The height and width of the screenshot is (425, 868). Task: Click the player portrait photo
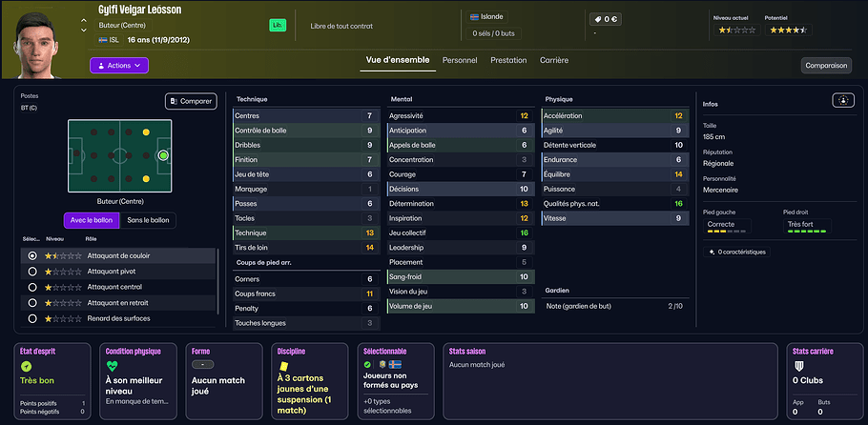(x=40, y=40)
